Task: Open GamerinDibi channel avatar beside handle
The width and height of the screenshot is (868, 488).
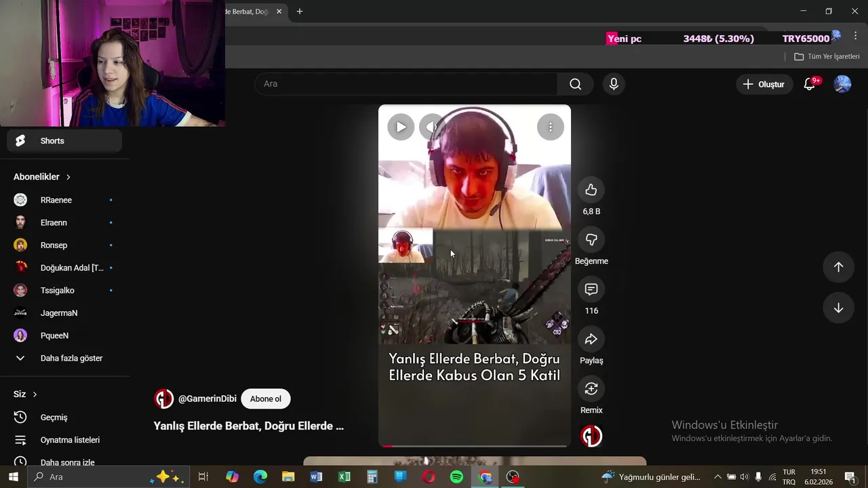Action: [x=163, y=399]
